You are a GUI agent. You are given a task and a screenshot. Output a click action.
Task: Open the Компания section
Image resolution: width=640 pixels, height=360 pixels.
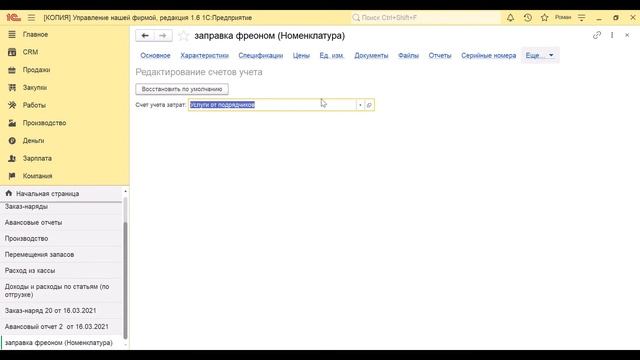tap(38, 176)
